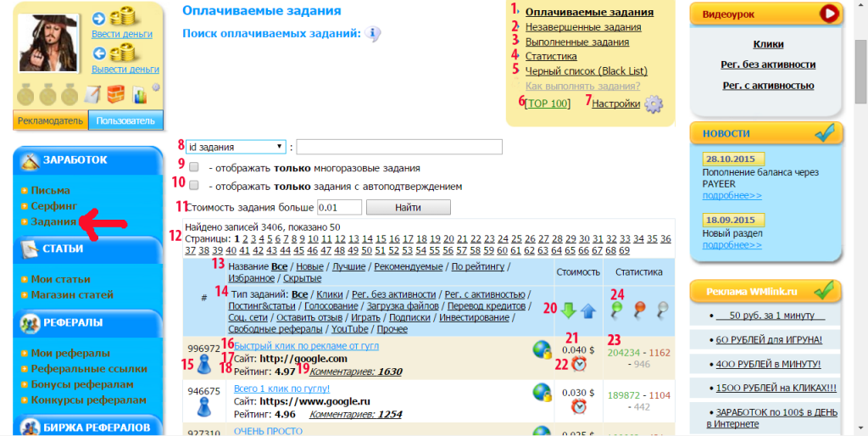
Task: Click the Видеоурок play button icon
Action: click(x=829, y=14)
